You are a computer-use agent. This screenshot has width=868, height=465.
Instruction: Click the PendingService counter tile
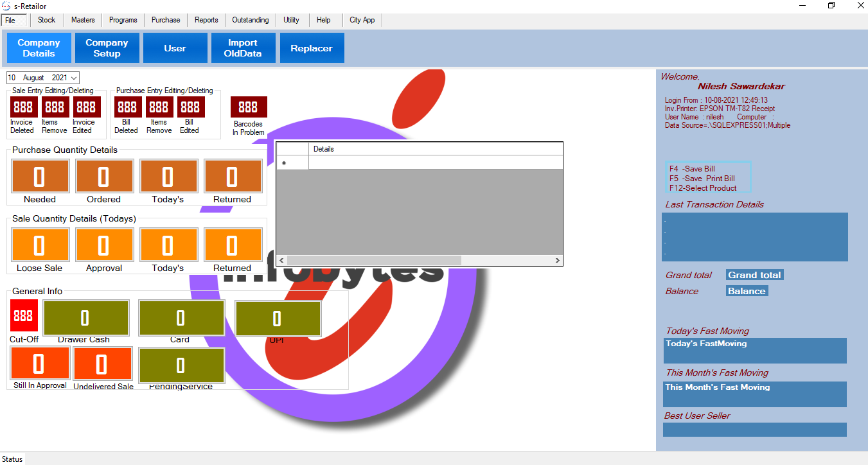click(181, 365)
